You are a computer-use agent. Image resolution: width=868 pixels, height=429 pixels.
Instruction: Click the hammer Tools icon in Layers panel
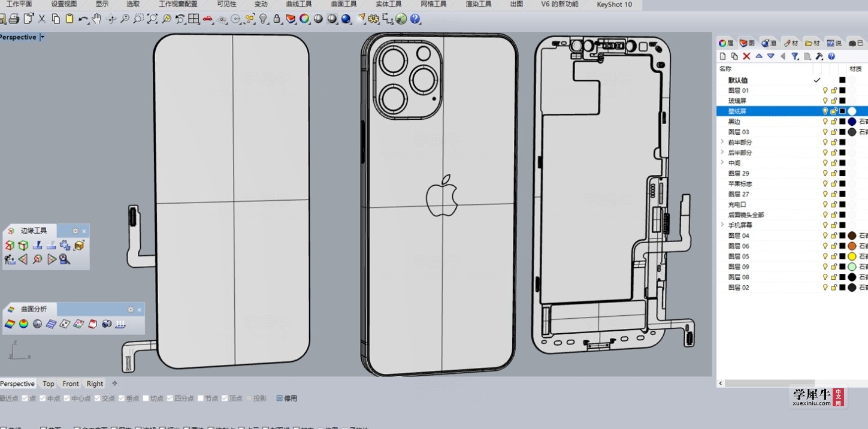tap(819, 56)
